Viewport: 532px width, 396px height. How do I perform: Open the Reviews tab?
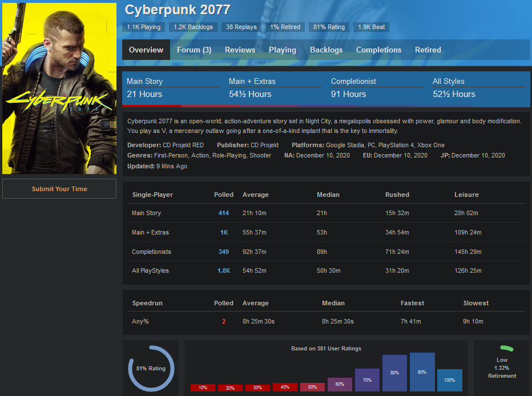click(x=240, y=50)
